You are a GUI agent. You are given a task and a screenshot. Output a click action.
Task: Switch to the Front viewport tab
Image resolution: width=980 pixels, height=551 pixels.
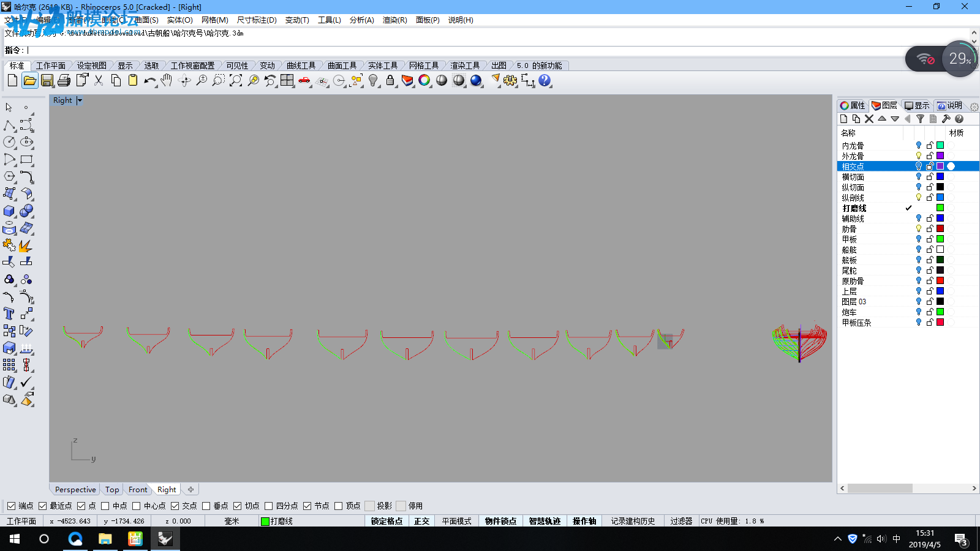pyautogui.click(x=138, y=490)
